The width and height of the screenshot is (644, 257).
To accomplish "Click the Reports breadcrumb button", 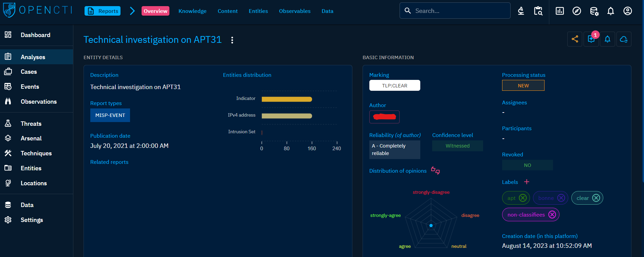I will 103,11.
